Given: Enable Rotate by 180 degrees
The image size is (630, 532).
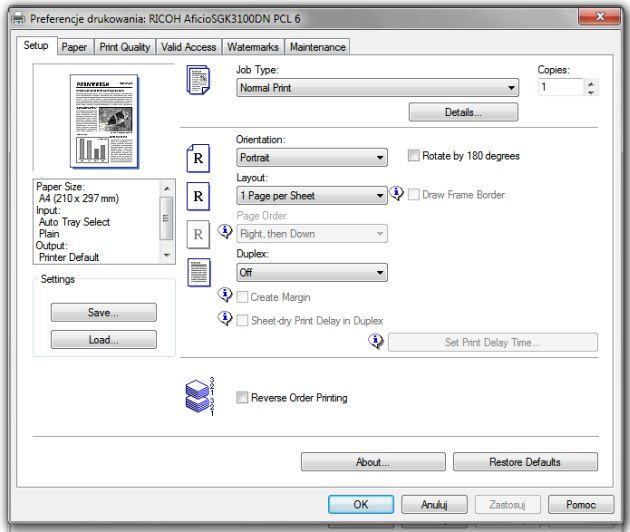Looking at the screenshot, I should (x=413, y=156).
